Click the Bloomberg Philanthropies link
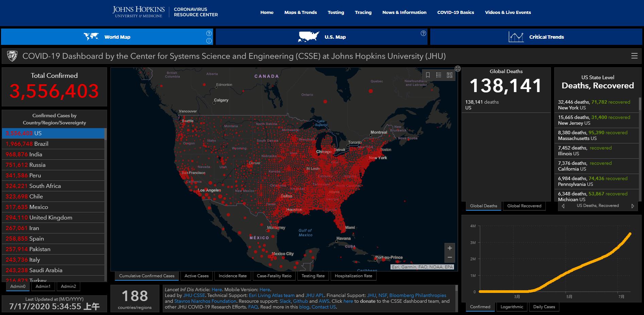Viewport: 644px width, 315px height. [x=418, y=296]
